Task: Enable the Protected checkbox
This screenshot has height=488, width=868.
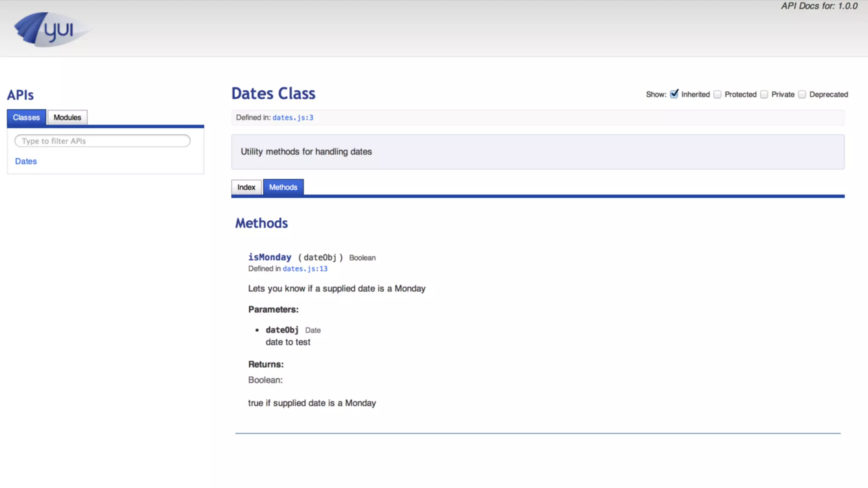Action: pos(717,94)
